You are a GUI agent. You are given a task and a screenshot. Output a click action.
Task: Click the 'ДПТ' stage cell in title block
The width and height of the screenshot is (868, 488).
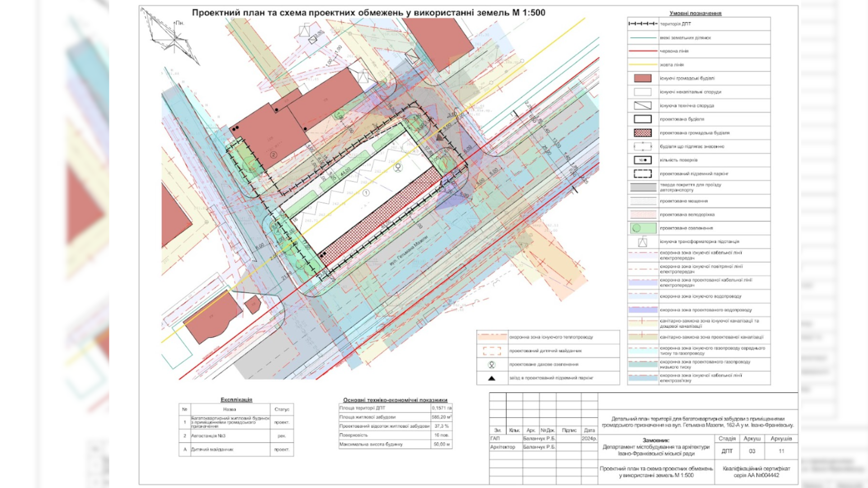point(727,451)
